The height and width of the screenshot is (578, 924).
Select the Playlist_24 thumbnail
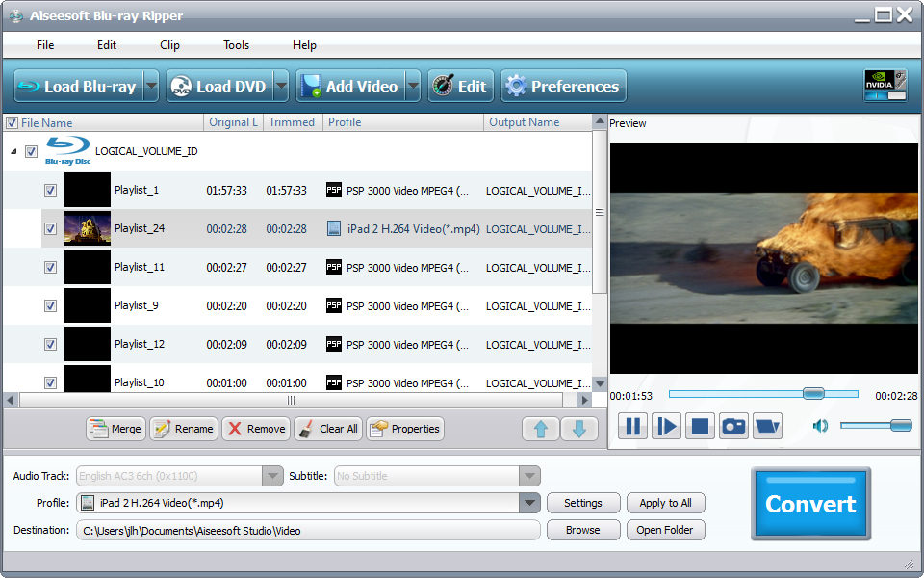tap(88, 228)
